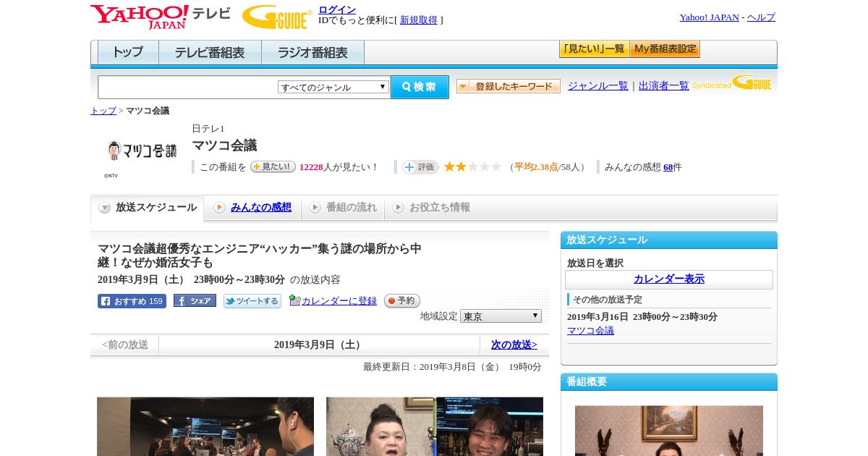Expand the 登録したキーワード dropdown
Image resolution: width=868 pixels, height=456 pixels.
(x=509, y=86)
